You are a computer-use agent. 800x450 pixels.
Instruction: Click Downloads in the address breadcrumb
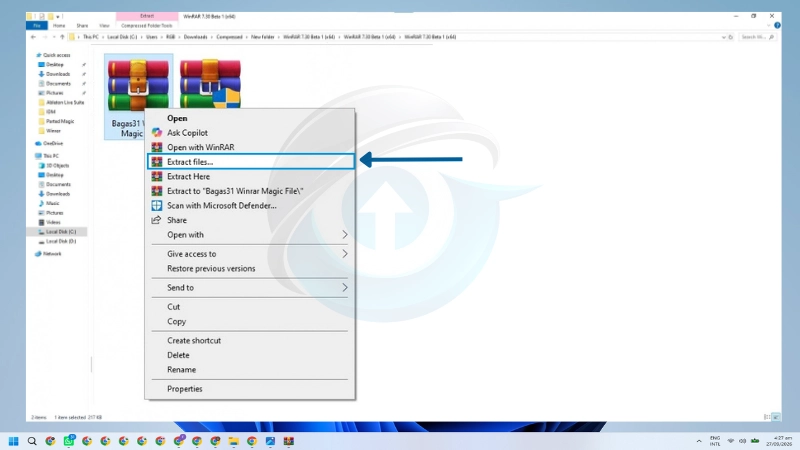(195, 37)
